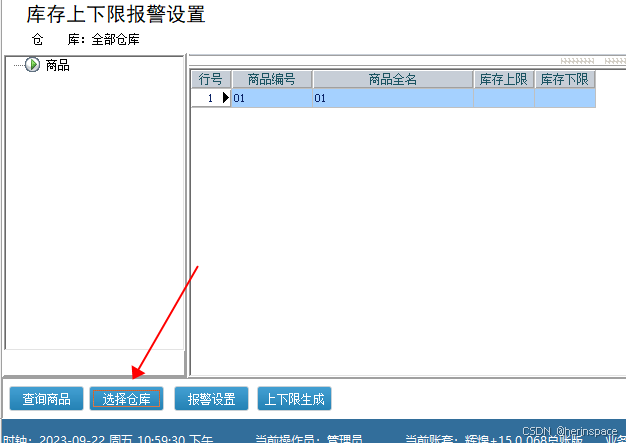Click the 库存下限 column header
Screen dimensions: 626x443
click(x=565, y=79)
